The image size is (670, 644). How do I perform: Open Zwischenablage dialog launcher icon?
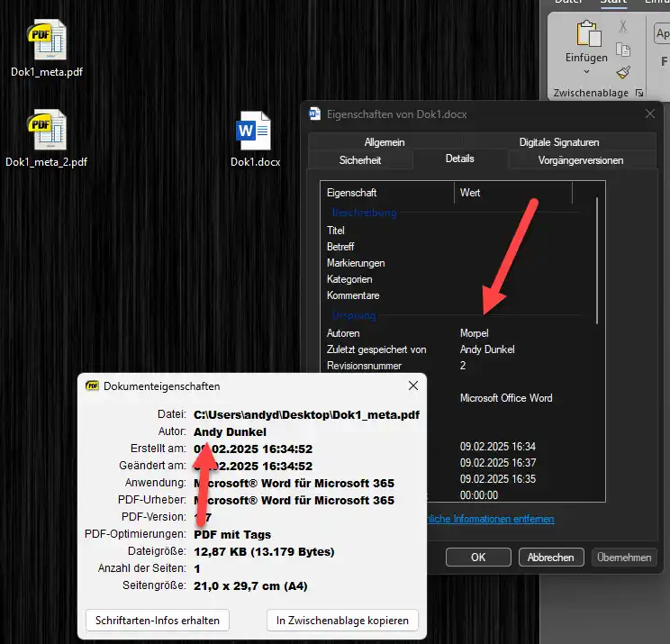[x=639, y=93]
